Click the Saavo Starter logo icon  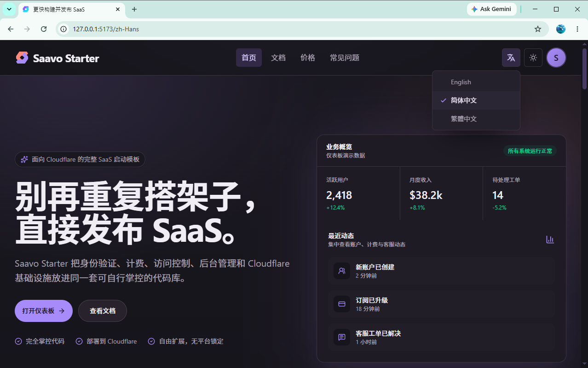coord(22,58)
